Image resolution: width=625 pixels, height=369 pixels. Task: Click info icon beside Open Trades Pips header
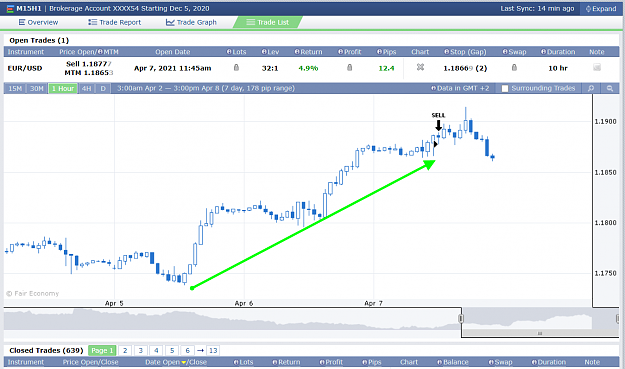(x=379, y=52)
